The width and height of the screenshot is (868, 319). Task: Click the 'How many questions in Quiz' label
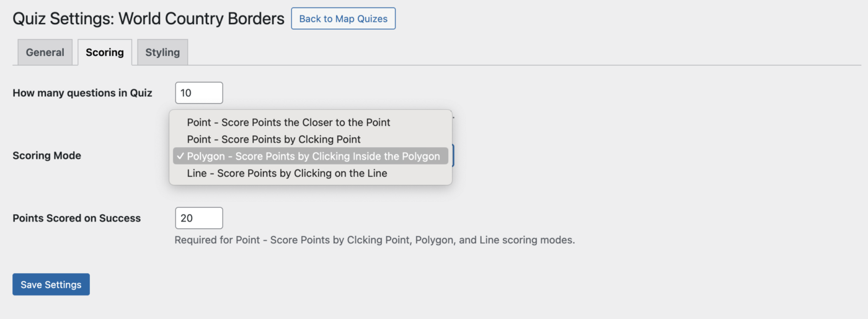click(x=82, y=93)
